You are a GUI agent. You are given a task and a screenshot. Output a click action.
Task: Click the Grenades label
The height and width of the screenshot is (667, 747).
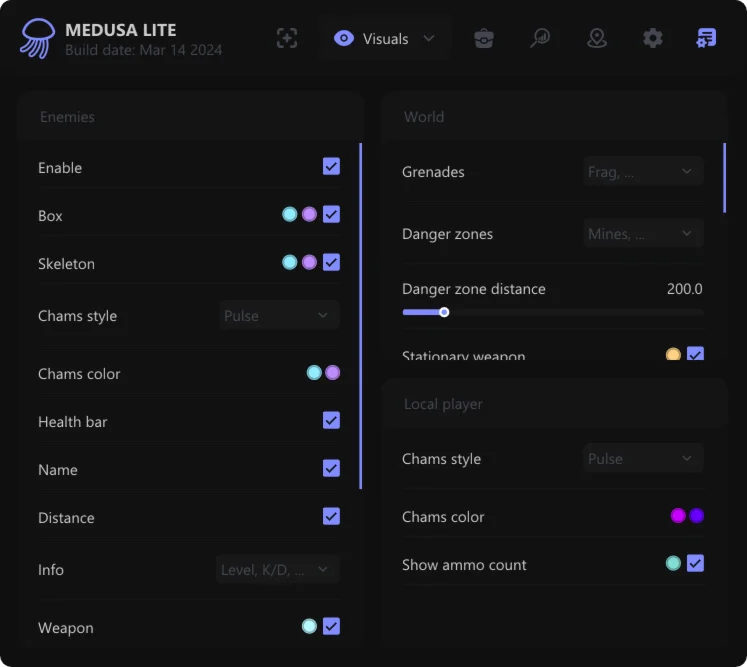pyautogui.click(x=433, y=172)
